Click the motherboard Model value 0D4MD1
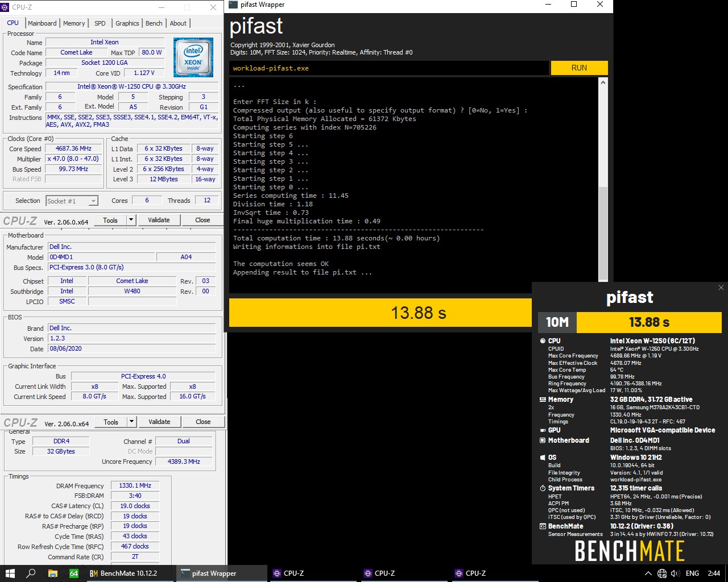 [101, 257]
